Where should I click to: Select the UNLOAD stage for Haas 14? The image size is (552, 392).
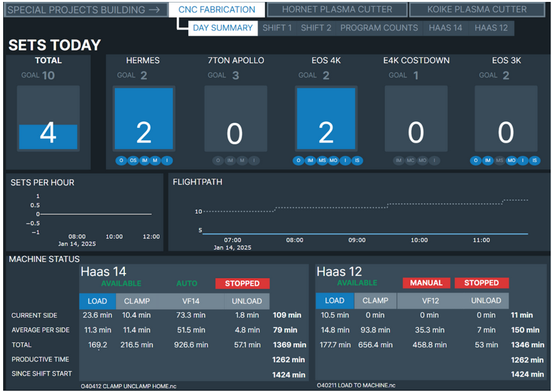point(247,301)
